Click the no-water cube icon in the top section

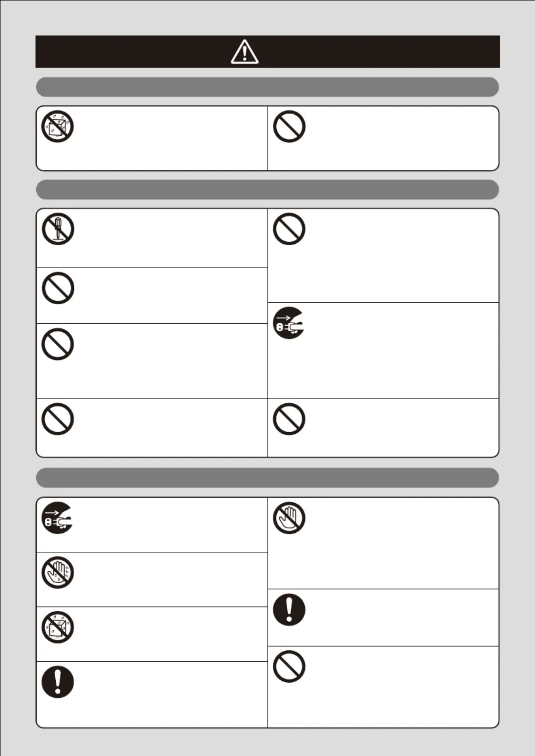click(58, 127)
